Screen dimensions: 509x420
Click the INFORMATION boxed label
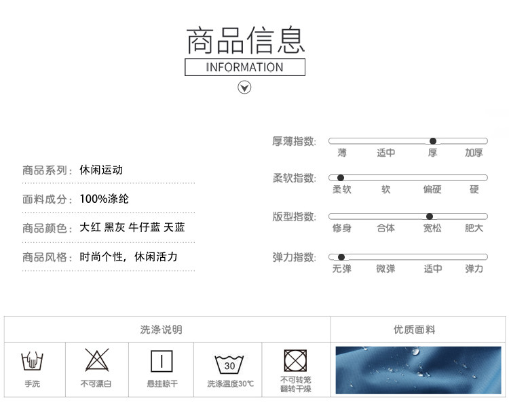(x=245, y=67)
